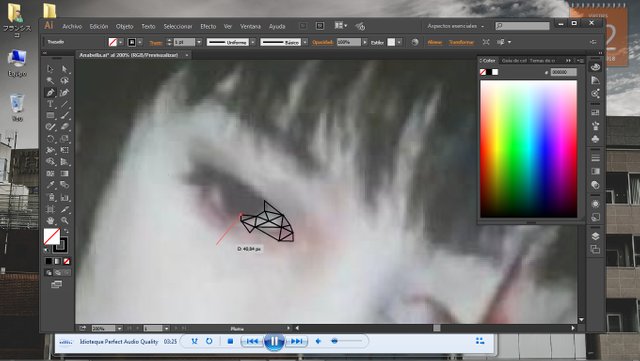This screenshot has height=361, width=640.
Task: Open stroke weight dropdown next to 1 pt
Action: coord(199,42)
